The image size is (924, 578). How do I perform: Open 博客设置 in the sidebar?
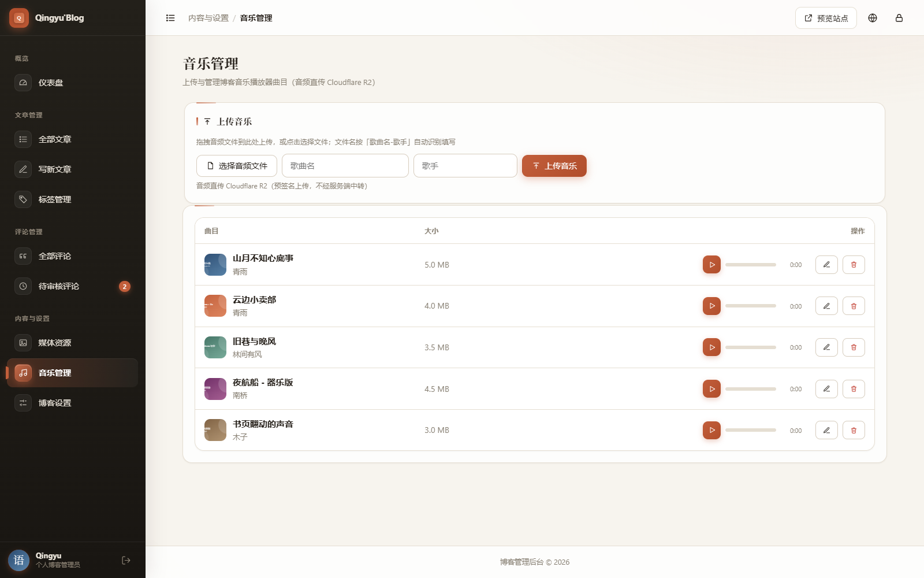tap(72, 403)
